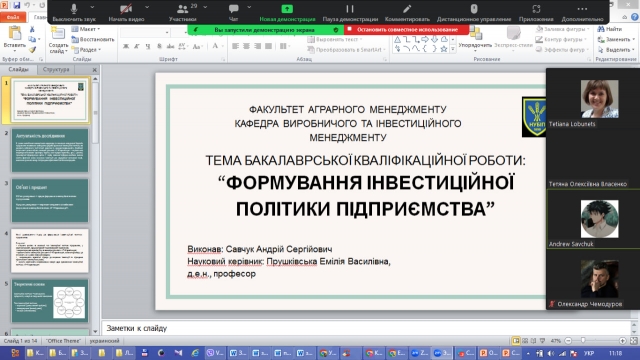The height and width of the screenshot is (360, 640).
Task: Select slide 2 thumbnail Актуальність дослідження
Action: click(x=50, y=150)
